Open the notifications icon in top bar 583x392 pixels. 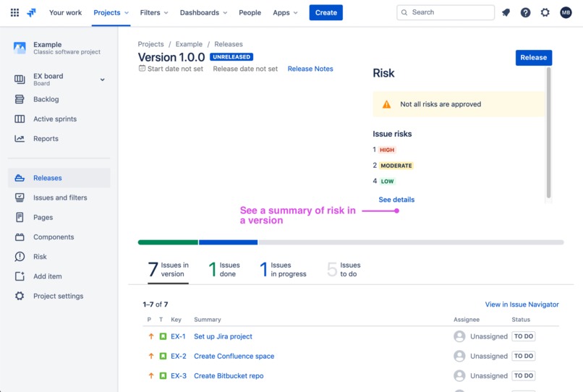[506, 12]
